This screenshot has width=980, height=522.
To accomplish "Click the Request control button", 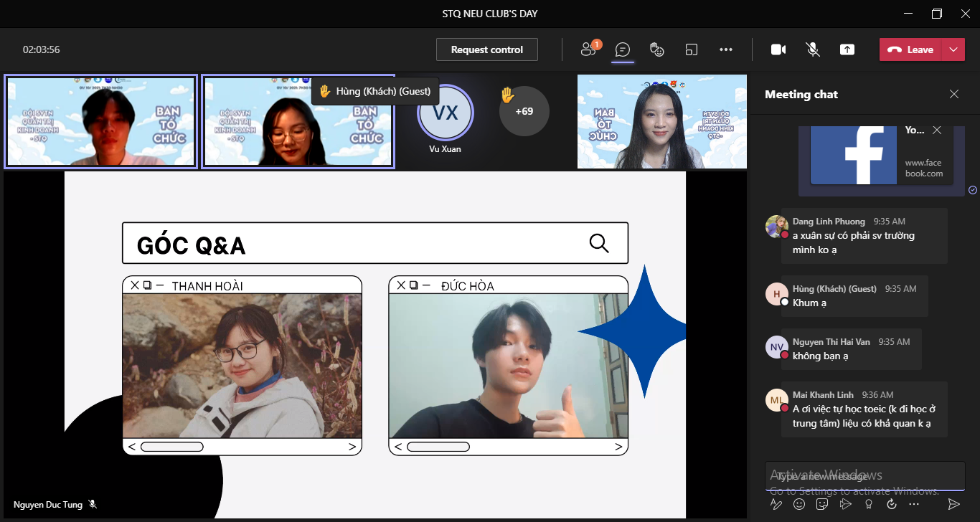I will point(487,49).
